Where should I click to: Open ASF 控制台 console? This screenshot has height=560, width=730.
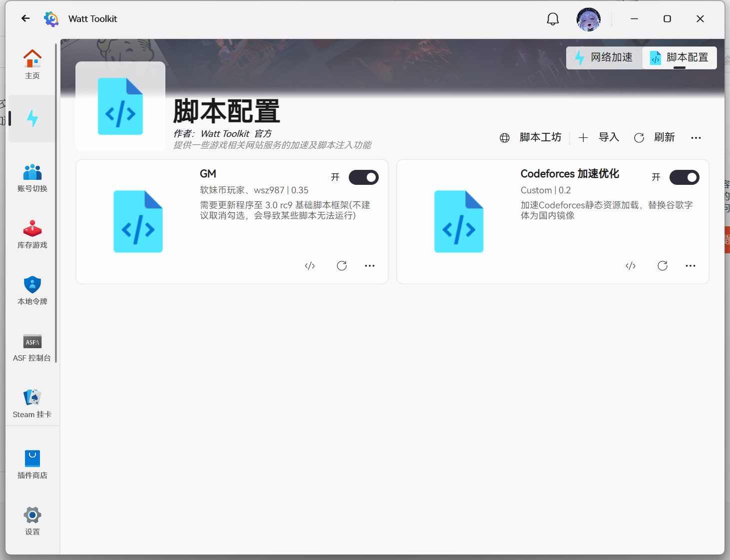[32, 348]
